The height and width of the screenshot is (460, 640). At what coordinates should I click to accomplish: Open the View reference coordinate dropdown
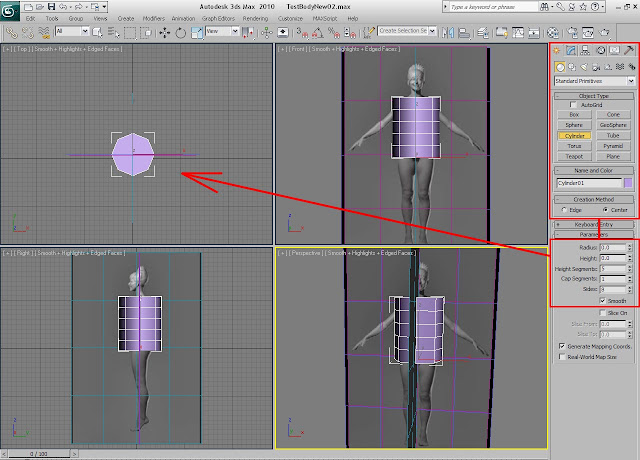coord(222,31)
